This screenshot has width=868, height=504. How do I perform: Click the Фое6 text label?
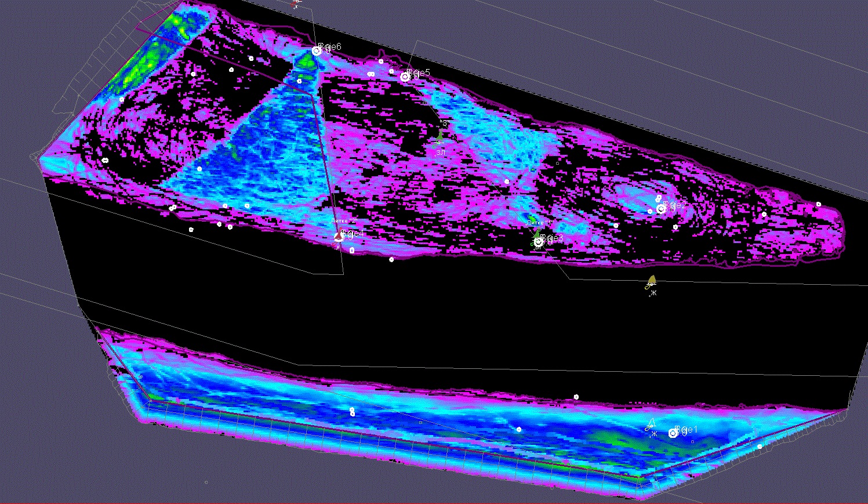coord(331,46)
